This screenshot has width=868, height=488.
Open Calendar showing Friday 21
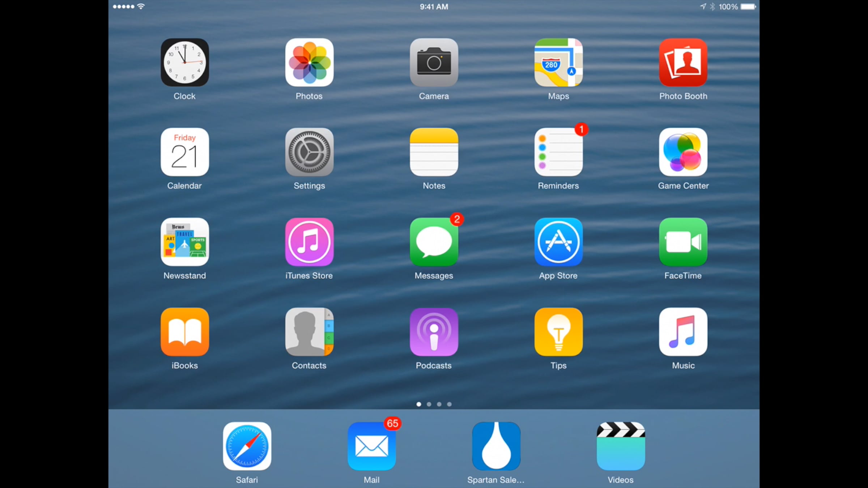coord(184,152)
